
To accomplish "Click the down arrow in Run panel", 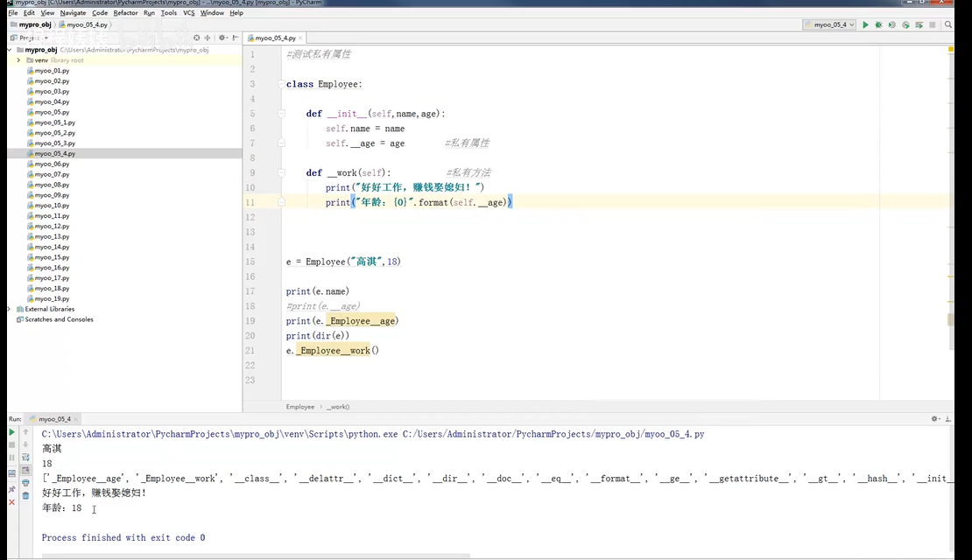I will (x=25, y=444).
